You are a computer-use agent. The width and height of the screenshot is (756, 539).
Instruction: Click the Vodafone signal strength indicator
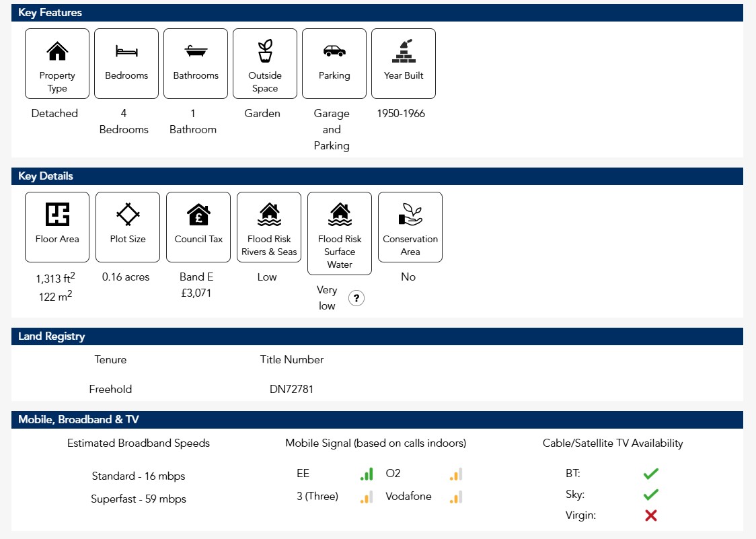[x=456, y=498]
